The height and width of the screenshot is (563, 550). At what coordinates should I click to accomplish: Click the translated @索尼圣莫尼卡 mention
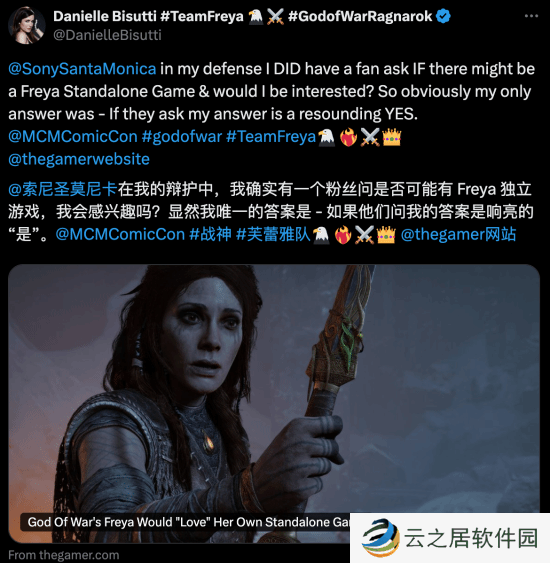coord(63,189)
